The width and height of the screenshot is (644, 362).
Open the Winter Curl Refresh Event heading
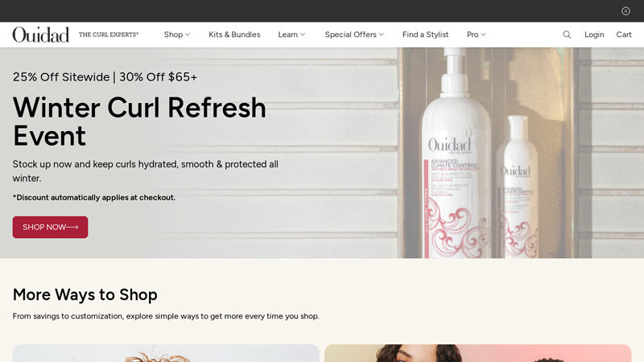coord(139,121)
